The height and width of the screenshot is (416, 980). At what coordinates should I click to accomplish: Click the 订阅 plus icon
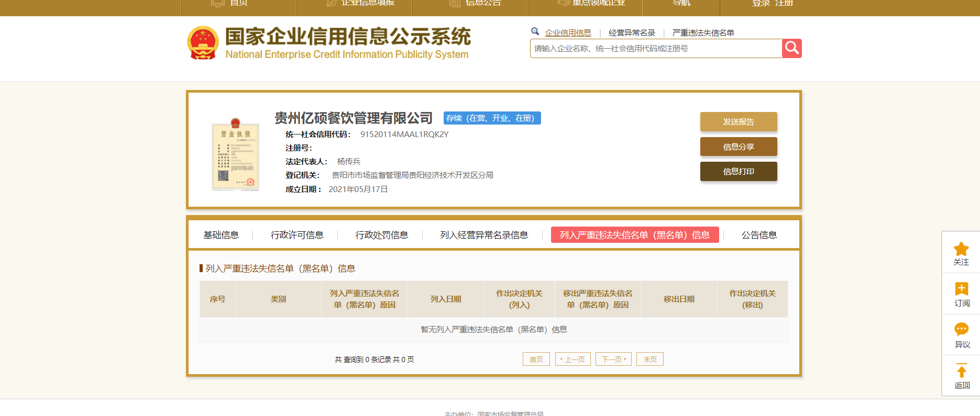[962, 289]
